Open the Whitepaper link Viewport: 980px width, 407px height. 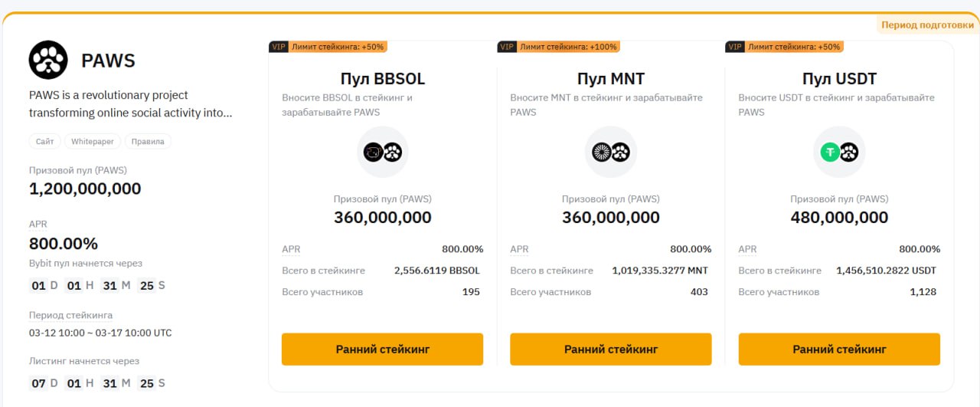93,142
